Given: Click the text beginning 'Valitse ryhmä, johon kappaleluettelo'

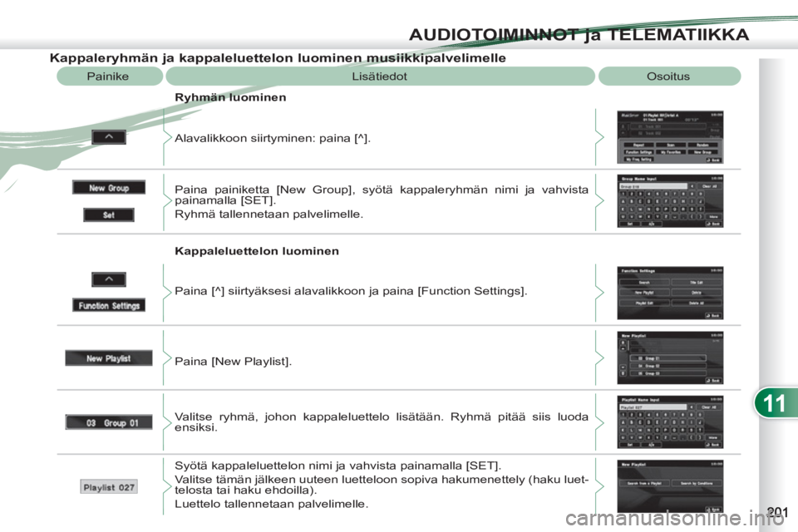Looking at the screenshot, I should [x=382, y=422].
